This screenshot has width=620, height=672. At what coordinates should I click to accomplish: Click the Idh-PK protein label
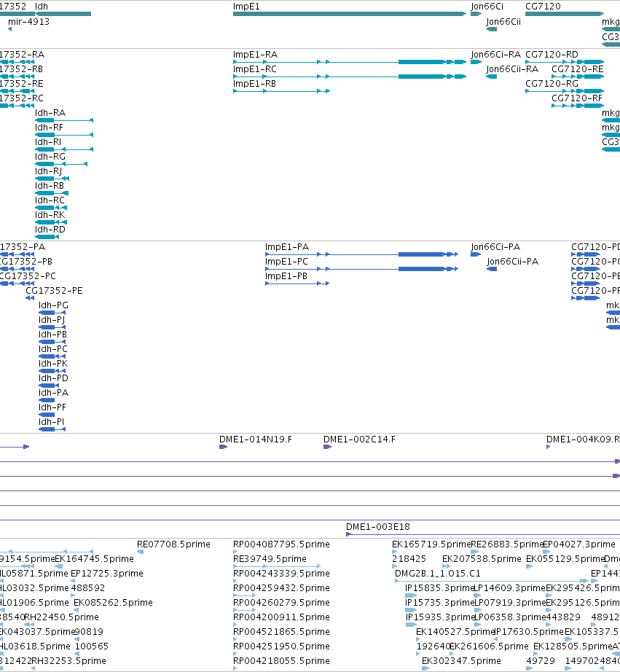[x=53, y=364]
